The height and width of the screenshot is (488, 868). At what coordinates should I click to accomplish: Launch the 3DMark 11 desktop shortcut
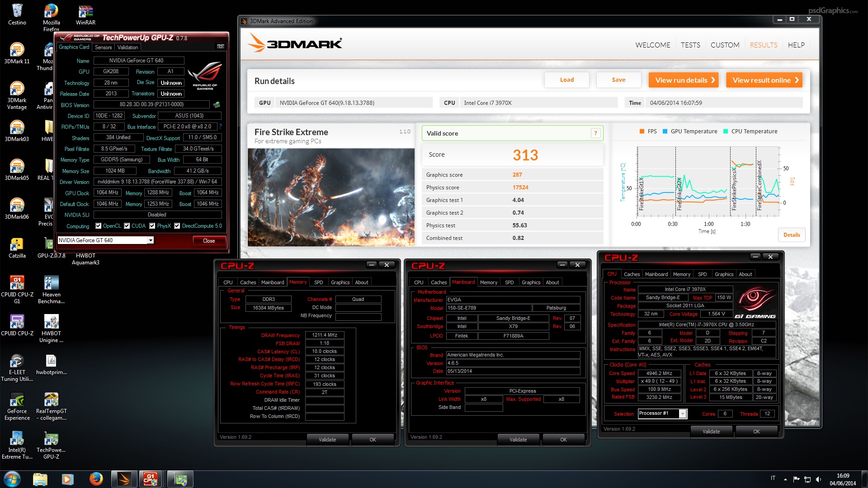pyautogui.click(x=17, y=53)
